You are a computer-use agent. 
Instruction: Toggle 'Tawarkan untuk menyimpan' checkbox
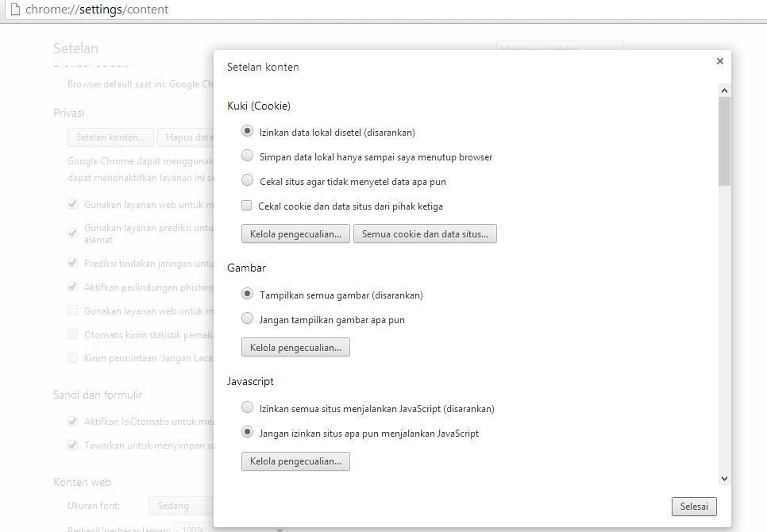tap(73, 445)
